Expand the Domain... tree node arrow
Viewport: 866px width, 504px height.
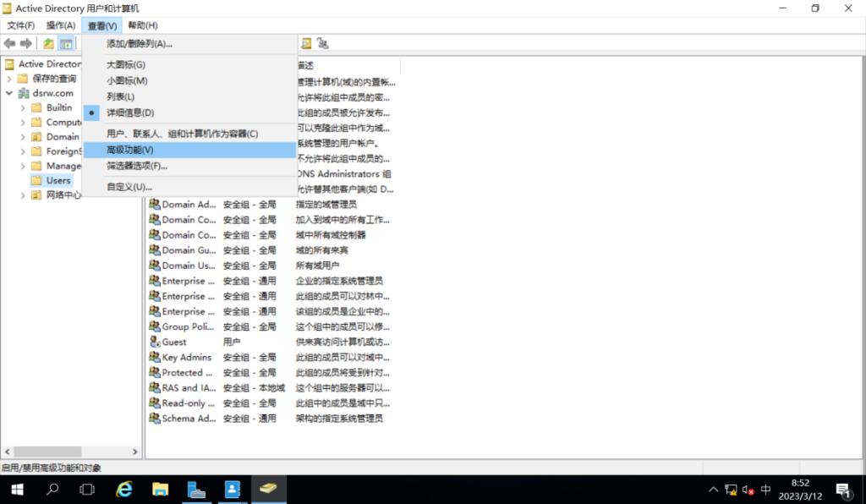[x=23, y=136]
